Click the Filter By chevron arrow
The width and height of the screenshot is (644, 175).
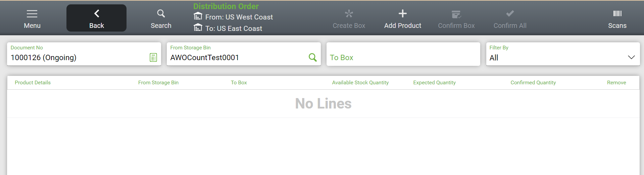(x=631, y=57)
